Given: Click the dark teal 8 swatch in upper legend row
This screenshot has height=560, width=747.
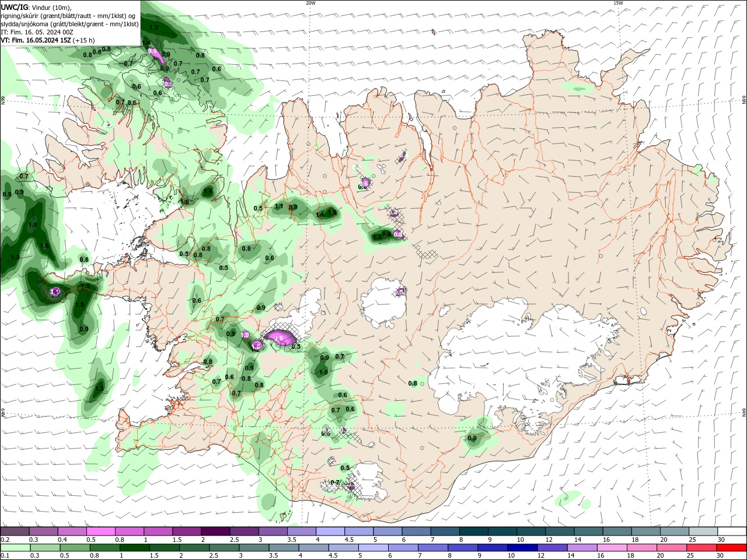Looking at the screenshot, I should [473, 531].
